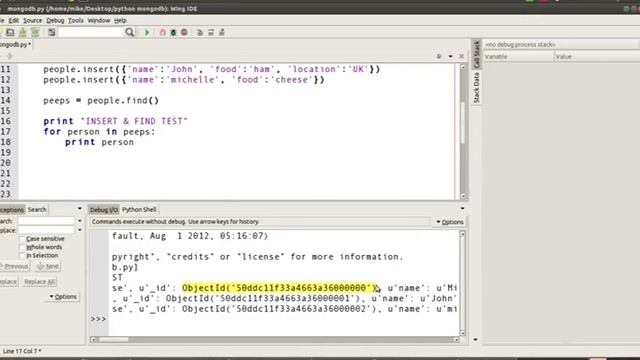Click the Step Into toolbar icon
Image resolution: width=640 pixels, height=360 pixels.
200,32
